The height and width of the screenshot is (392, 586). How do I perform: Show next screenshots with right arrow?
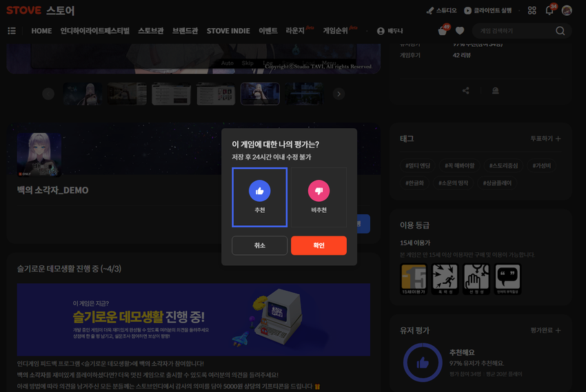[339, 94]
